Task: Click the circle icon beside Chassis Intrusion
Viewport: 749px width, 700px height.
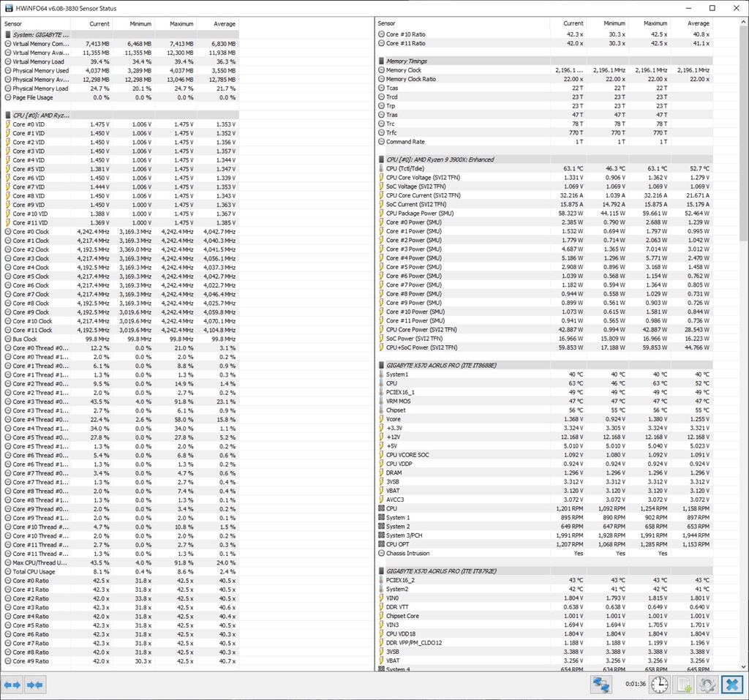Action: (381, 553)
